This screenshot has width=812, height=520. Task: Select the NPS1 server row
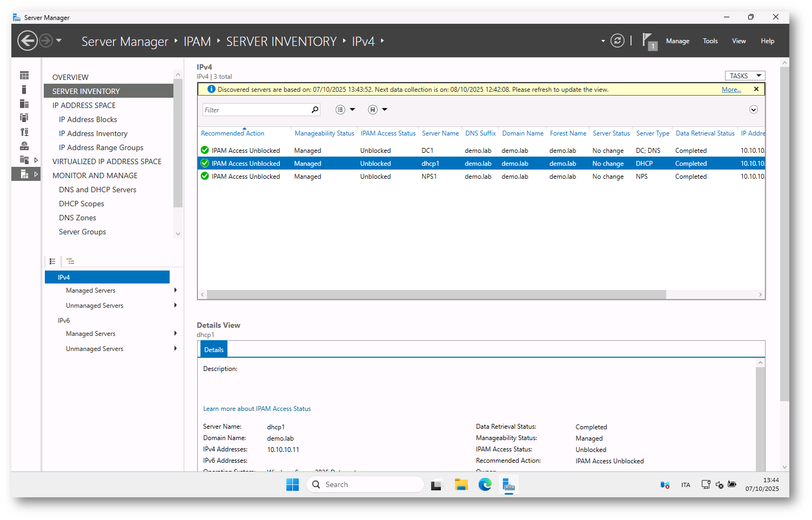pyautogui.click(x=429, y=177)
